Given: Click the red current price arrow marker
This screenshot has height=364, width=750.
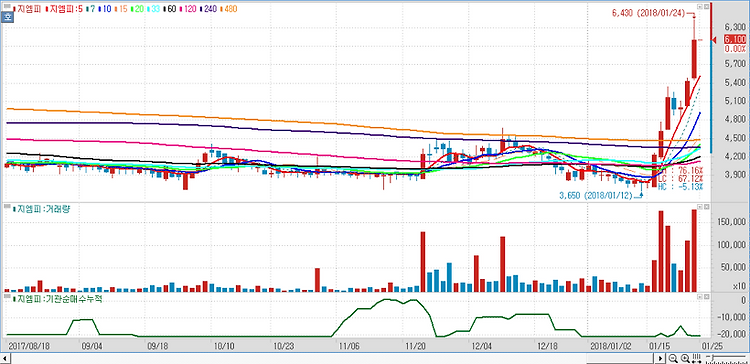Looking at the screenshot, I should (x=715, y=40).
